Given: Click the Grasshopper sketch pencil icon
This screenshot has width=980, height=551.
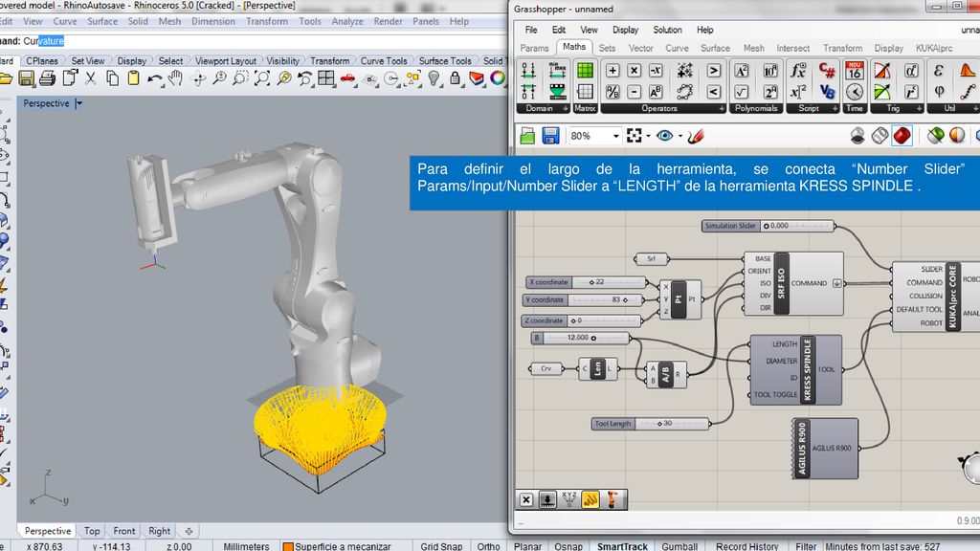Looking at the screenshot, I should [696, 136].
